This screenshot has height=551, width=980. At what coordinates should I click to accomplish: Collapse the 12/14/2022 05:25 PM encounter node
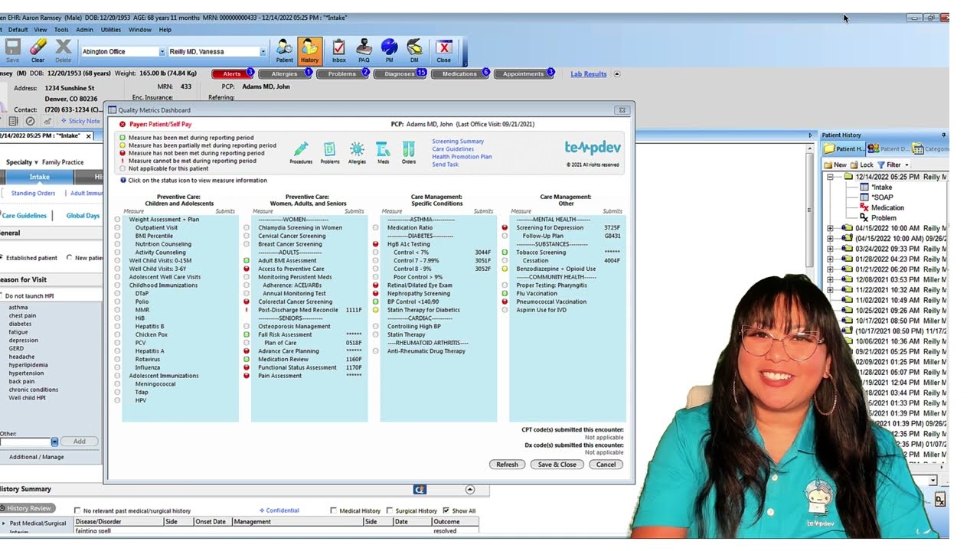[831, 177]
